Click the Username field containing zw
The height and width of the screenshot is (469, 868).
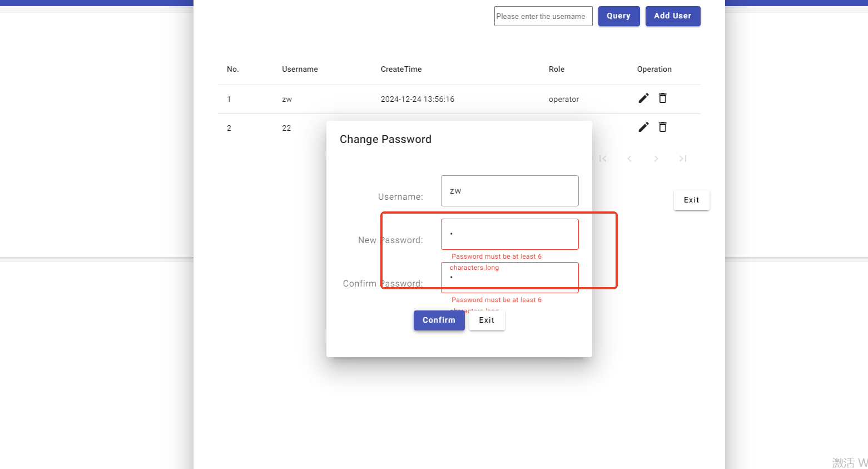click(510, 191)
